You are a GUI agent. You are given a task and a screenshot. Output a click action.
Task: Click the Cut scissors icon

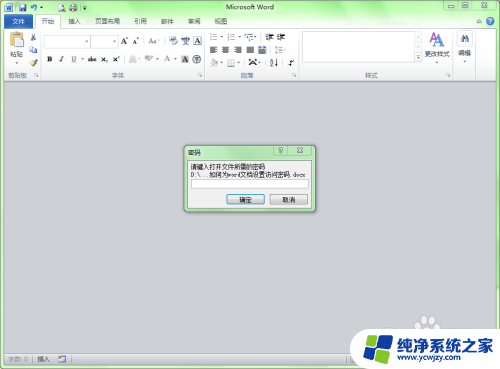pyautogui.click(x=33, y=37)
